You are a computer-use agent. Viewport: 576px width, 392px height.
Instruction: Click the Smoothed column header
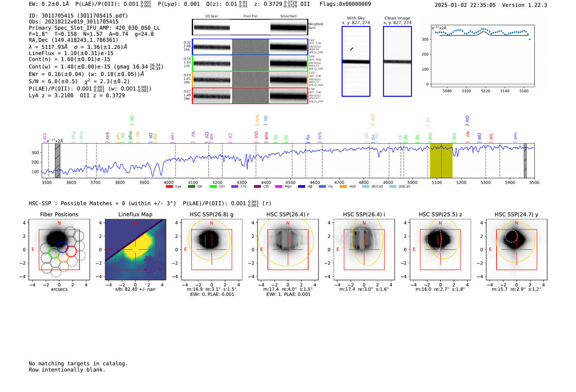pyautogui.click(x=288, y=16)
